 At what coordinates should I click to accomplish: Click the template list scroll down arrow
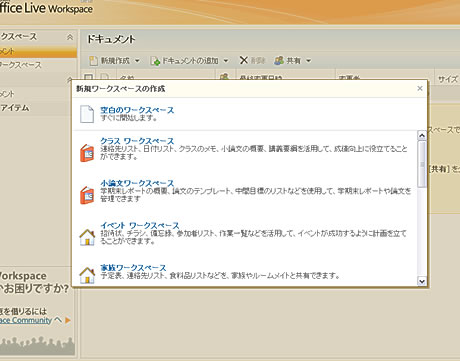coord(422,281)
